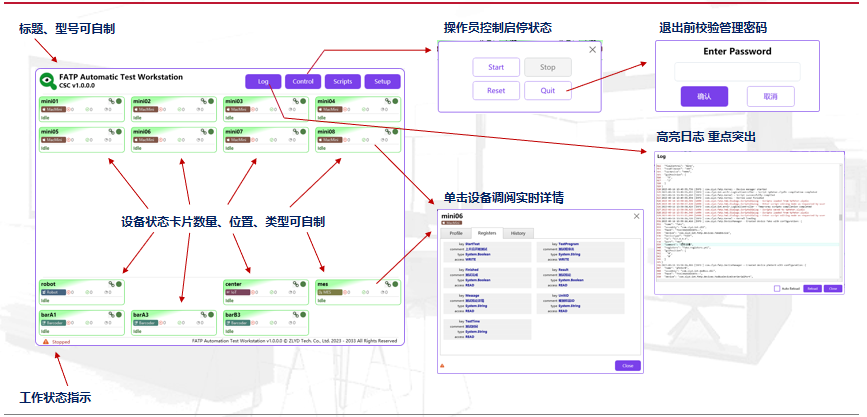This screenshot has height=417, width=867.
Task: Click the disabled Stop button
Action: pyautogui.click(x=548, y=67)
